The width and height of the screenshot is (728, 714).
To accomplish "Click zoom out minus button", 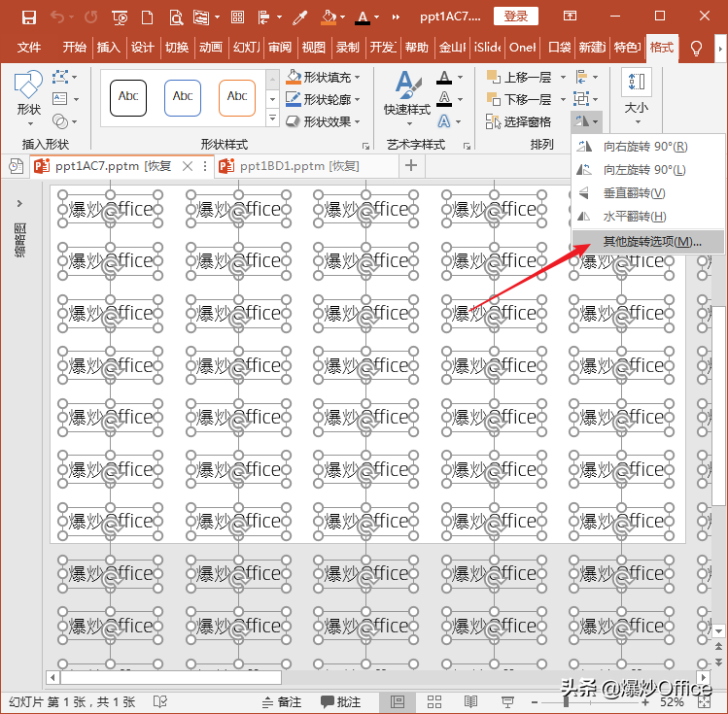I will [x=535, y=702].
